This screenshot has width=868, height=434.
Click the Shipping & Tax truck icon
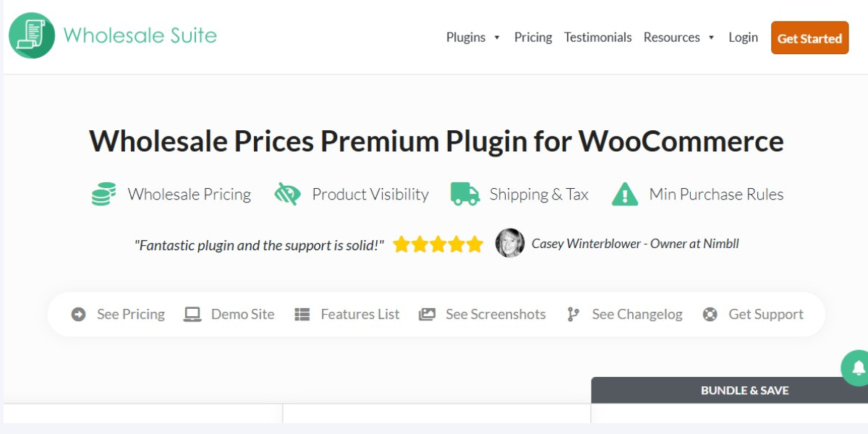(465, 194)
